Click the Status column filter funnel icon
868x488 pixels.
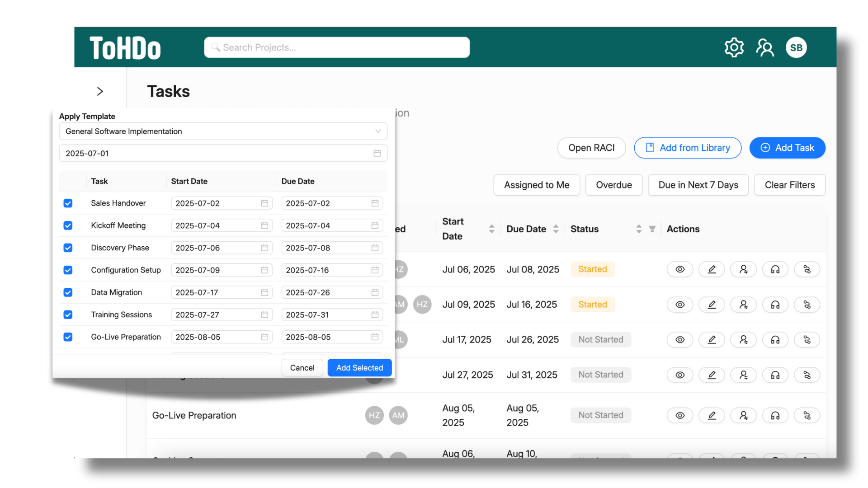pos(652,229)
